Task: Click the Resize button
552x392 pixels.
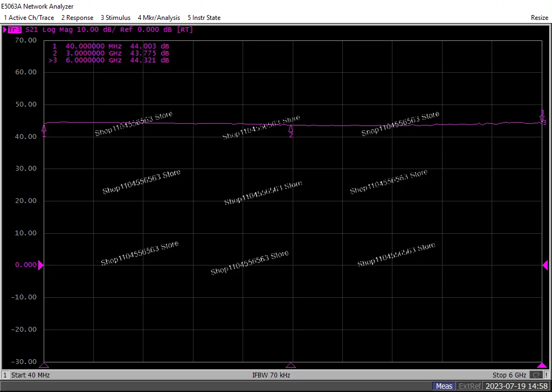Action: pyautogui.click(x=539, y=18)
